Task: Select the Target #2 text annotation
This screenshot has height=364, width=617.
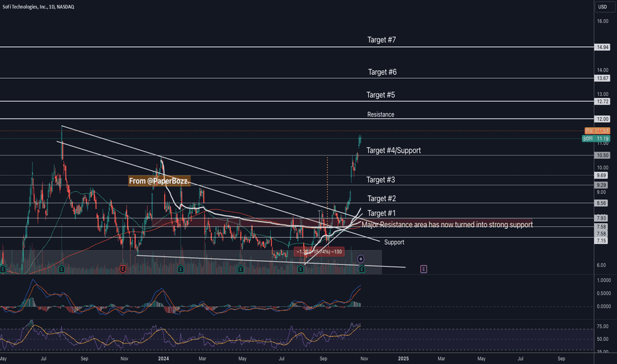Action: [381, 199]
